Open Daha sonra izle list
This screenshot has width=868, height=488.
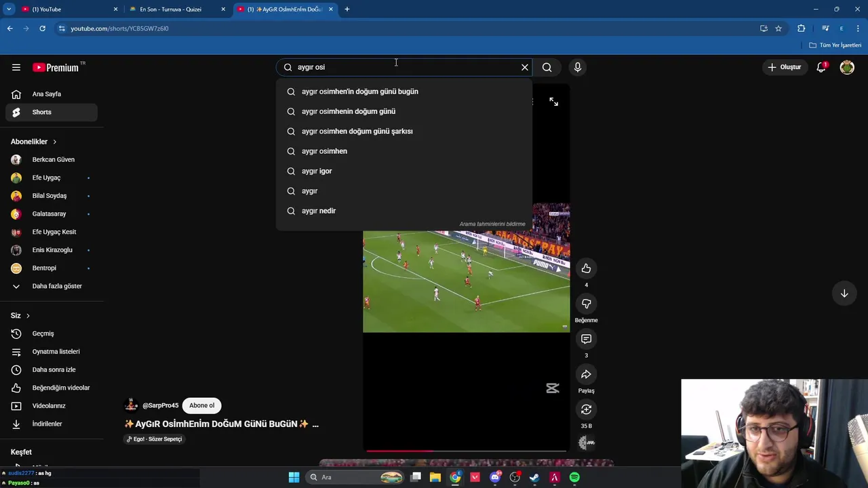click(52, 369)
